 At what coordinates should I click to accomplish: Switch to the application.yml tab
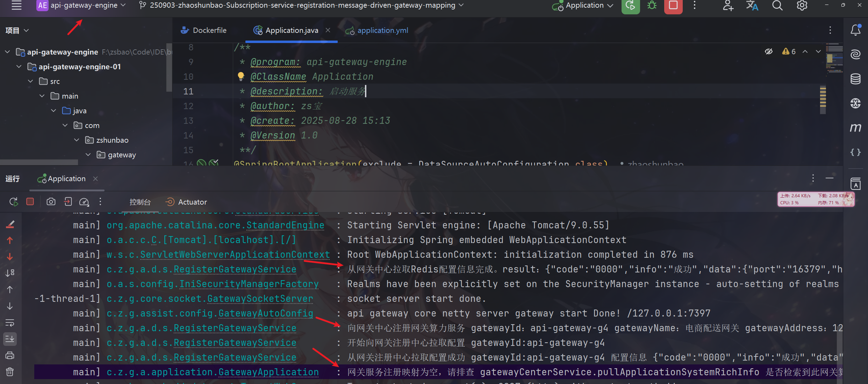(x=382, y=30)
